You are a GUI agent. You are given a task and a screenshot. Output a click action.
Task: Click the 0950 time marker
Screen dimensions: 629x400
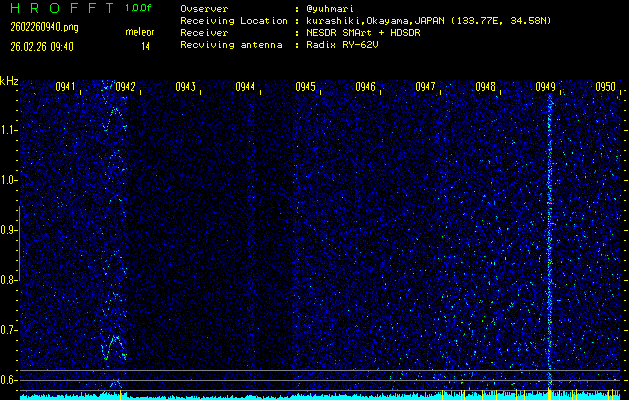[x=605, y=86]
